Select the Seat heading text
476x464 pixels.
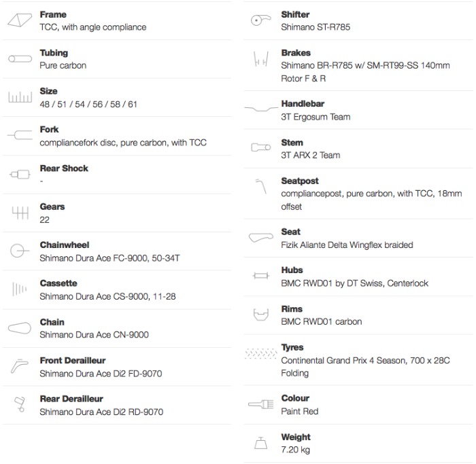[x=290, y=232]
